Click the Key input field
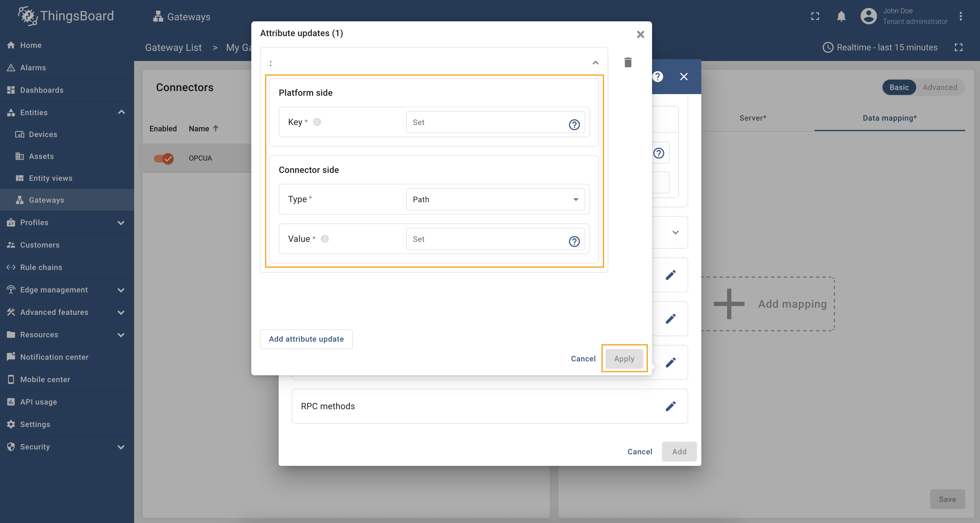The image size is (980, 523). coord(487,122)
